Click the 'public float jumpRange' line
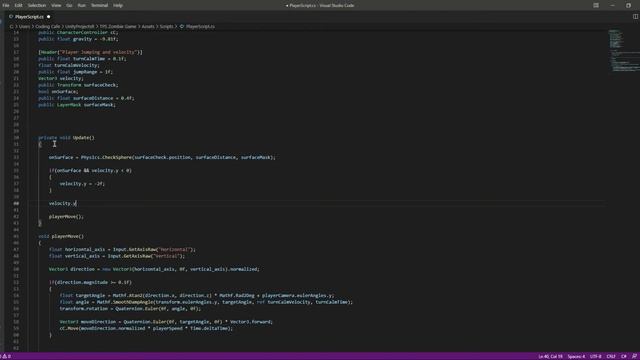640x360 pixels. 75,72
